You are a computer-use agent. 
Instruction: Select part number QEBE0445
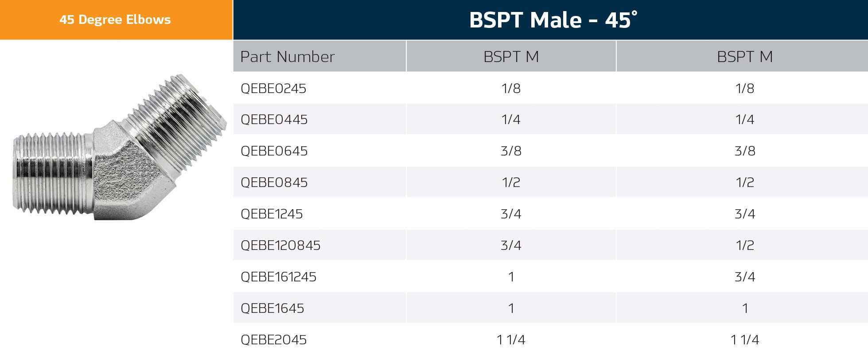pos(274,120)
